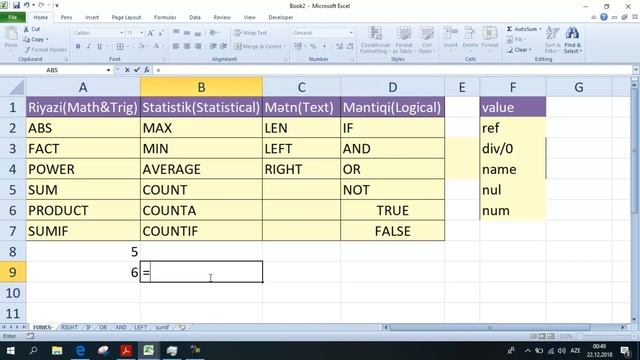
Task: Open taskbar search magnifier
Action: point(34,351)
